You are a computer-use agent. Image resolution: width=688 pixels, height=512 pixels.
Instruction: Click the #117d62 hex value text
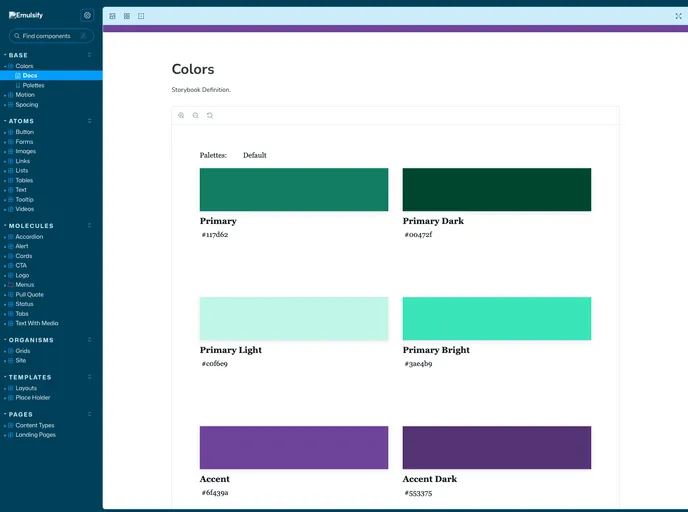(x=215, y=235)
